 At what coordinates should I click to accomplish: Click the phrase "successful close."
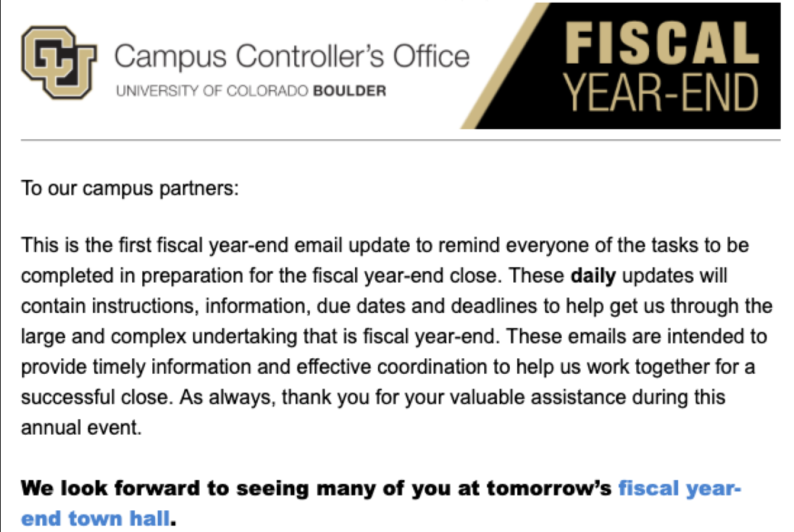[97, 398]
